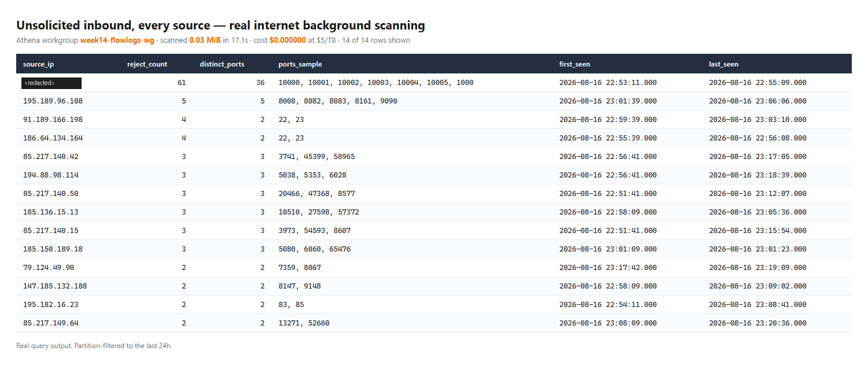
Task: Select source IP 85.217.140.42
Action: (x=51, y=157)
